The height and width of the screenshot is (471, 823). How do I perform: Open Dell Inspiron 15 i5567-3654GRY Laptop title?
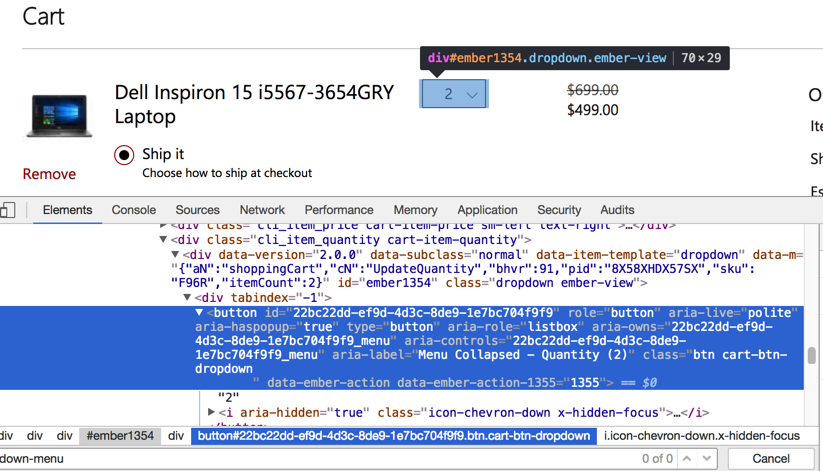[254, 104]
